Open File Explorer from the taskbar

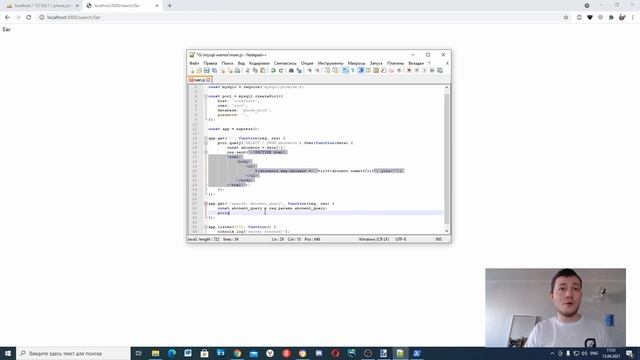pyautogui.click(x=156, y=353)
